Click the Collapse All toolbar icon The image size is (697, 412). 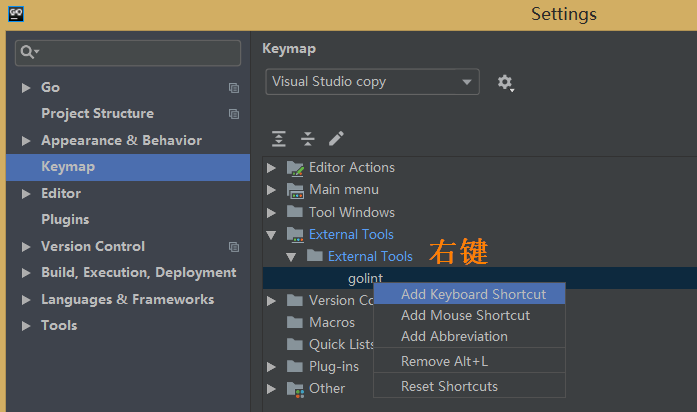click(308, 139)
